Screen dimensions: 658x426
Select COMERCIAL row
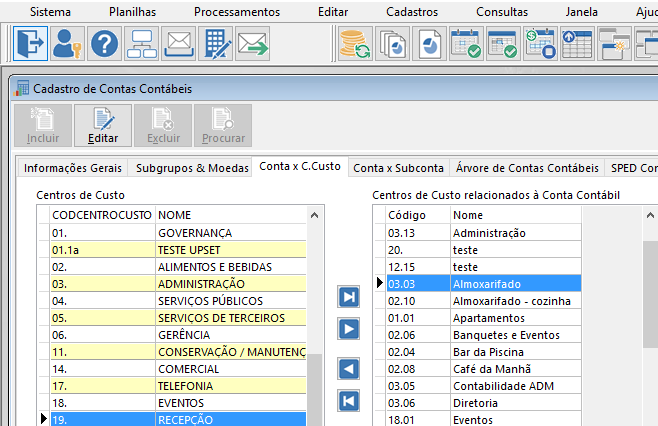click(x=178, y=369)
